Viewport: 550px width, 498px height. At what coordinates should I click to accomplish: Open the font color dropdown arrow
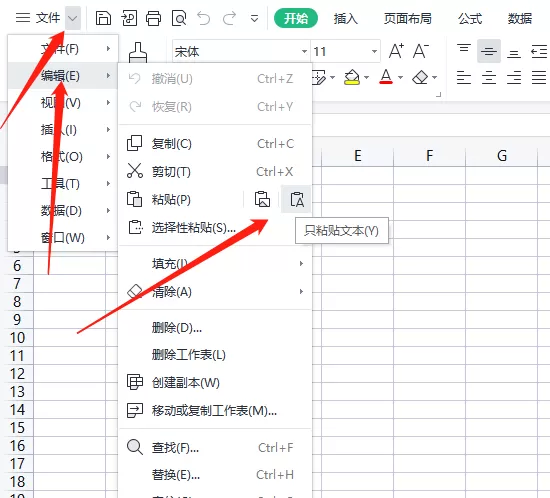[400, 77]
